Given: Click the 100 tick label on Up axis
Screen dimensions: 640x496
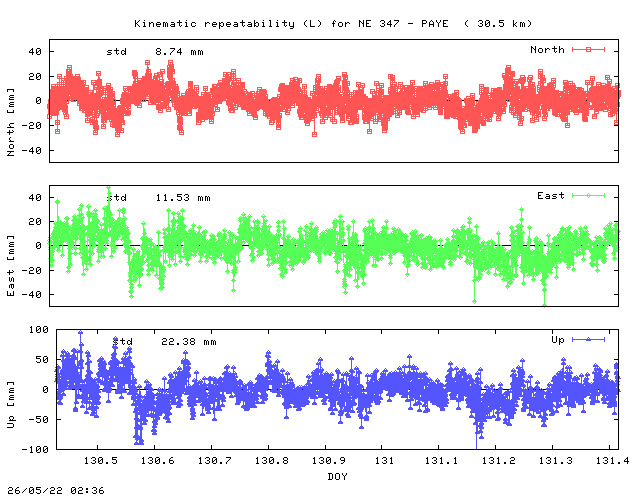Looking at the screenshot, I should [x=39, y=329].
